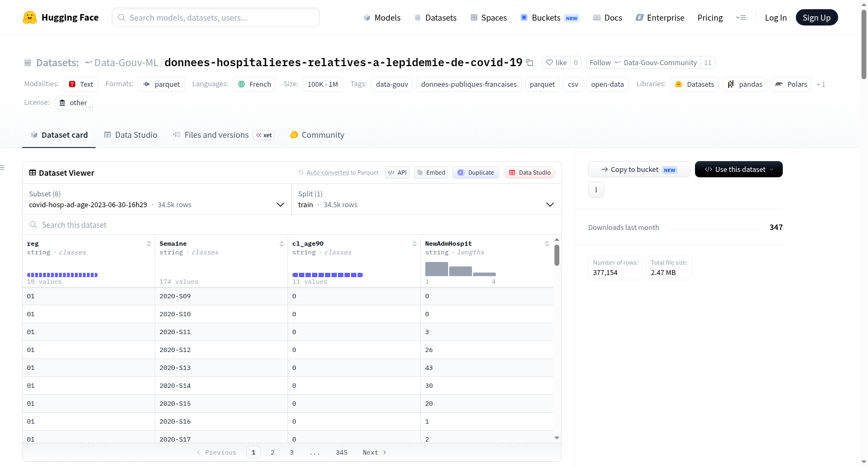Open the Datasets library tag
Viewport: 868px width, 467px height.
694,84
